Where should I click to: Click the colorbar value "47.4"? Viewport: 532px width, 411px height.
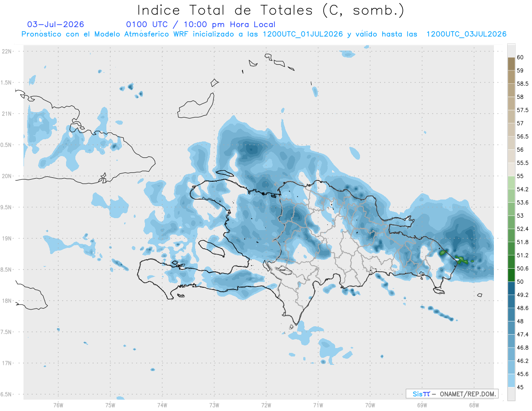[x=523, y=334]
